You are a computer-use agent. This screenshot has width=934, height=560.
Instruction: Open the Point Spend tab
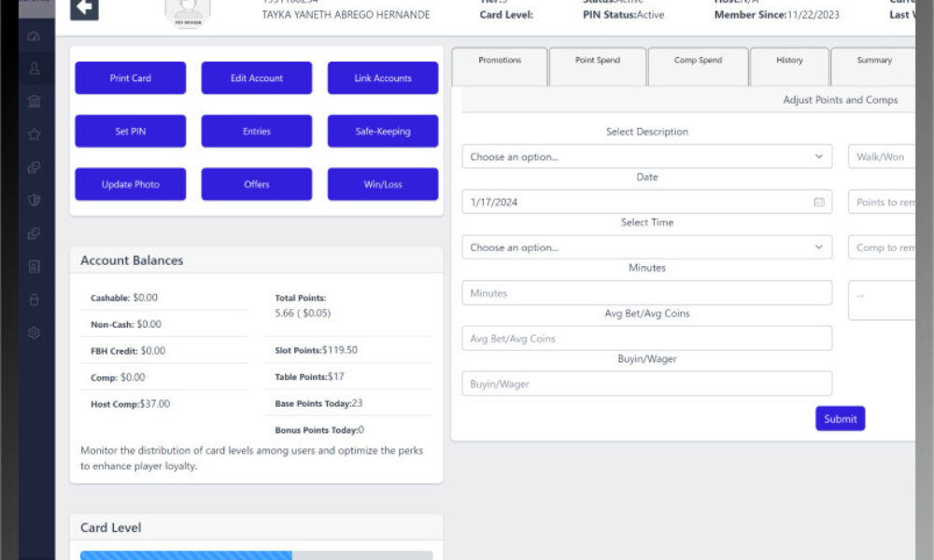[x=597, y=61]
